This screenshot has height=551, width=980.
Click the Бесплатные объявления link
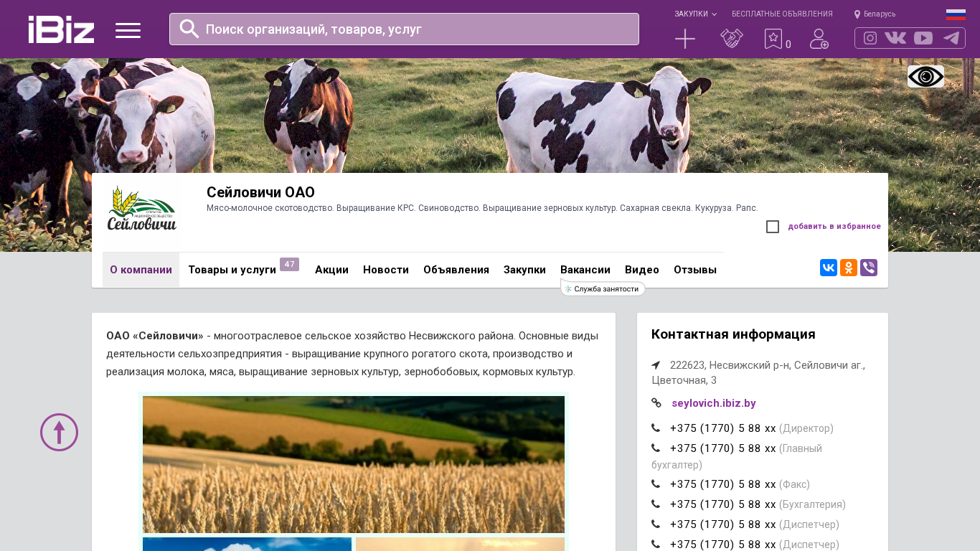pos(782,14)
